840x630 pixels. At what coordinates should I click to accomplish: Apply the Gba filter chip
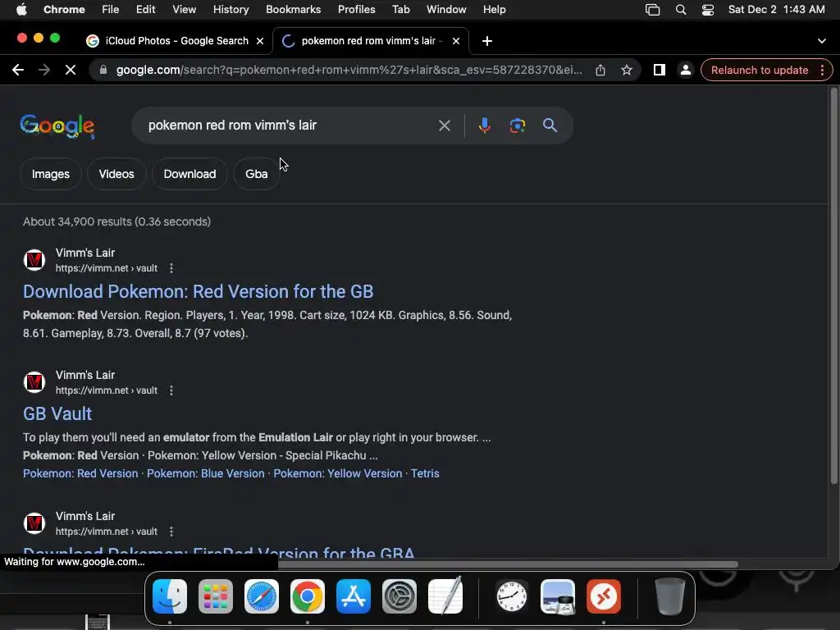coord(256,174)
